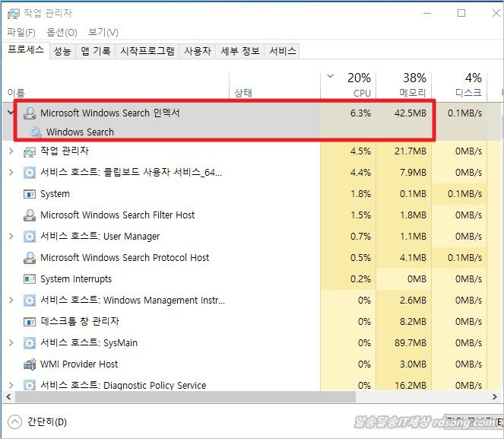Click the 작업 관리자 process row icon
Image resolution: width=504 pixels, height=439 pixels.
click(x=30, y=151)
